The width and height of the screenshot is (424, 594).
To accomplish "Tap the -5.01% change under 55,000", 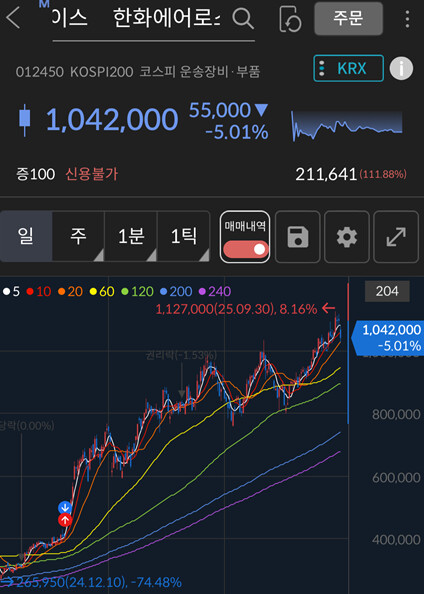I will tap(236, 133).
